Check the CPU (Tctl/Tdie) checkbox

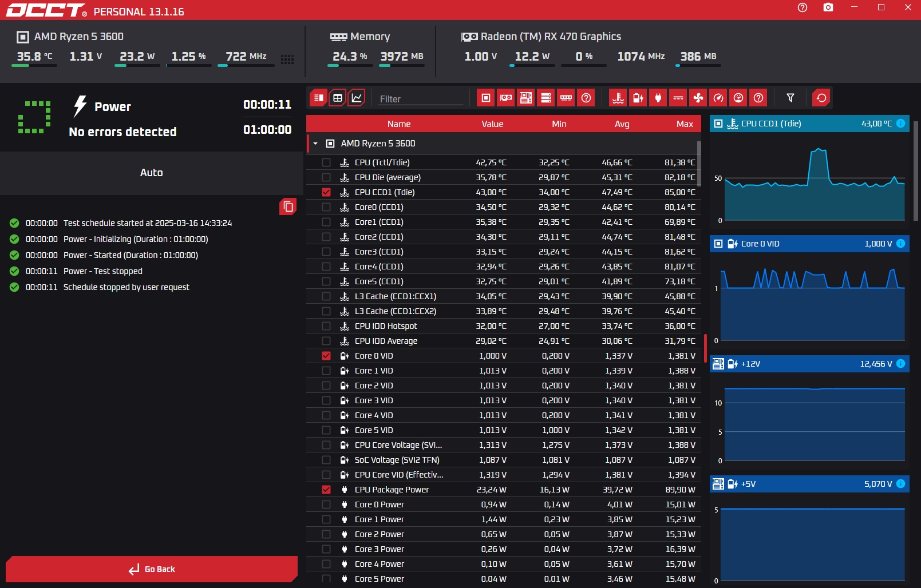click(x=326, y=162)
